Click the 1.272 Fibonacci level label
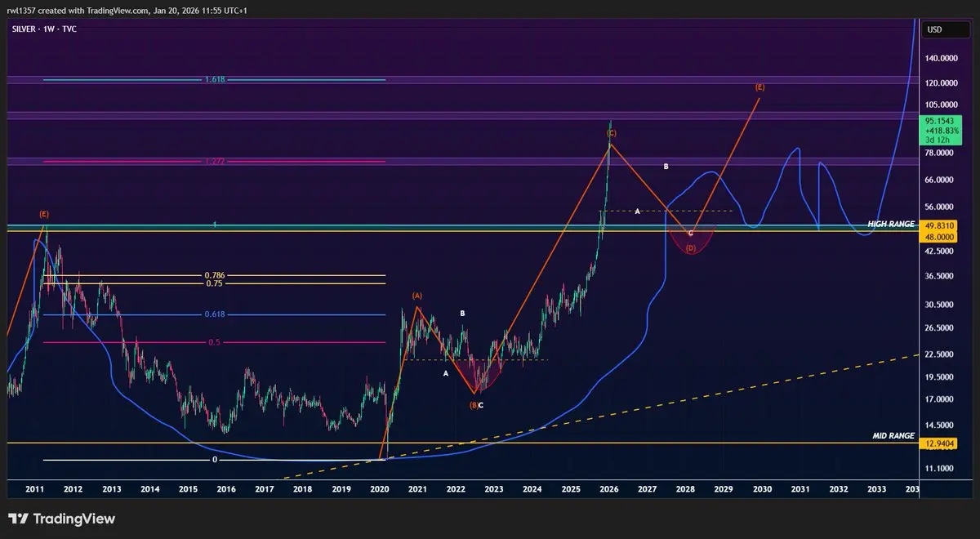This screenshot has width=980, height=539. (x=214, y=161)
